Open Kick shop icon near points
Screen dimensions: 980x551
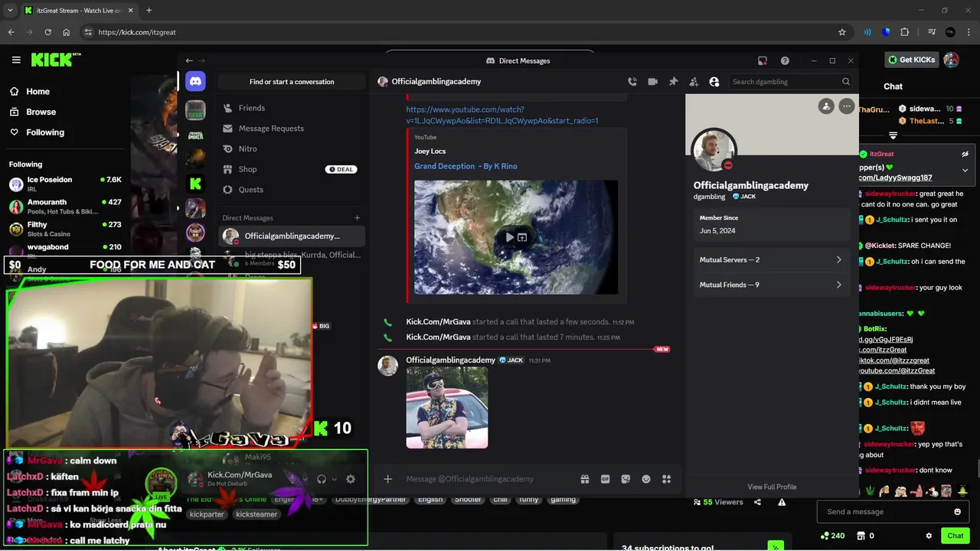pos(861,536)
